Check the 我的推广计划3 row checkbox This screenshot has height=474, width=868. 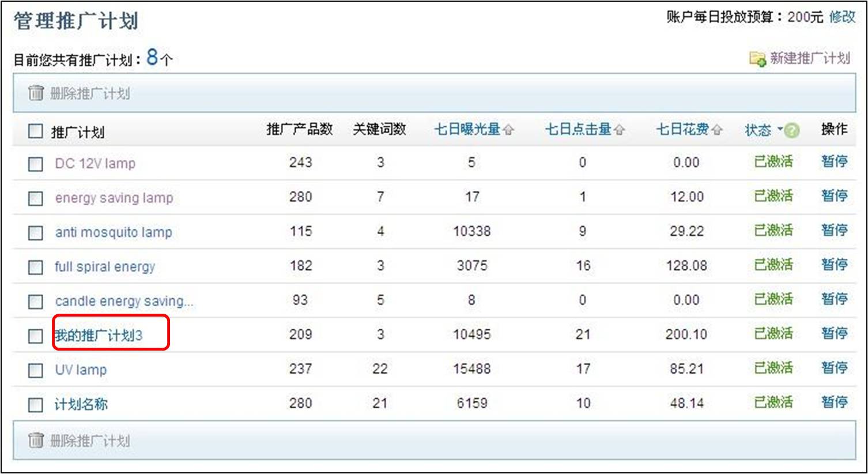pyautogui.click(x=36, y=336)
